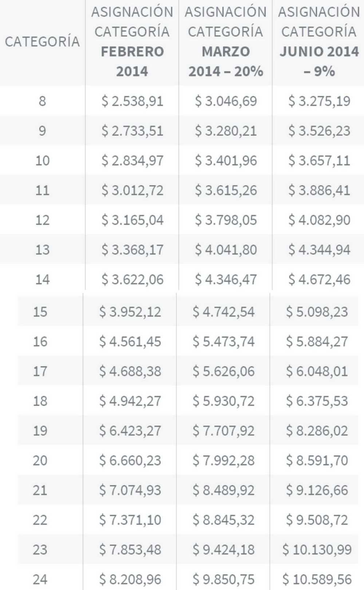364x590 pixels.
Task: Click category 12 row label
Action: 42,220
